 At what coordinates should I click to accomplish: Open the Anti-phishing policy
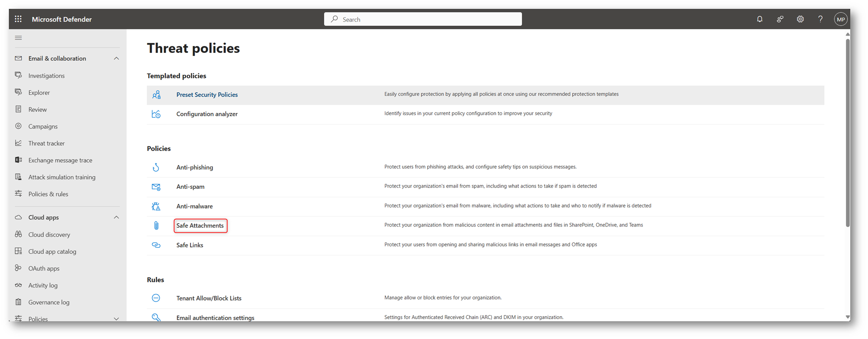coord(195,167)
